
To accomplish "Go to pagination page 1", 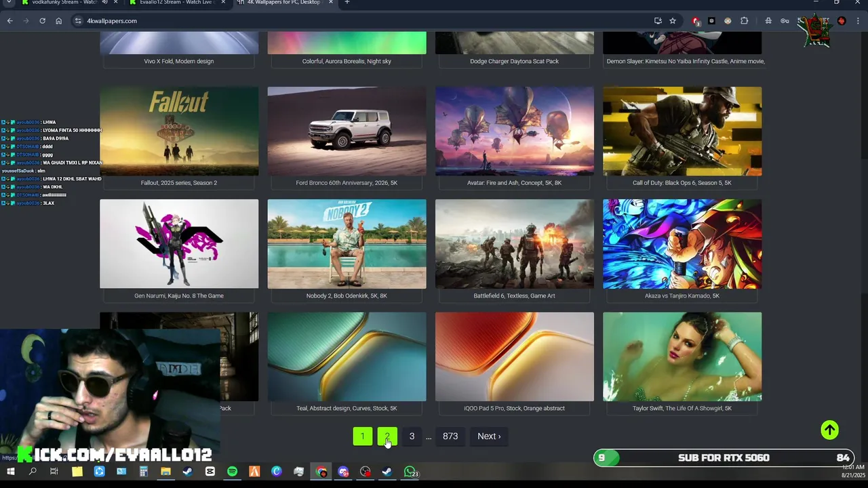I will point(363,436).
